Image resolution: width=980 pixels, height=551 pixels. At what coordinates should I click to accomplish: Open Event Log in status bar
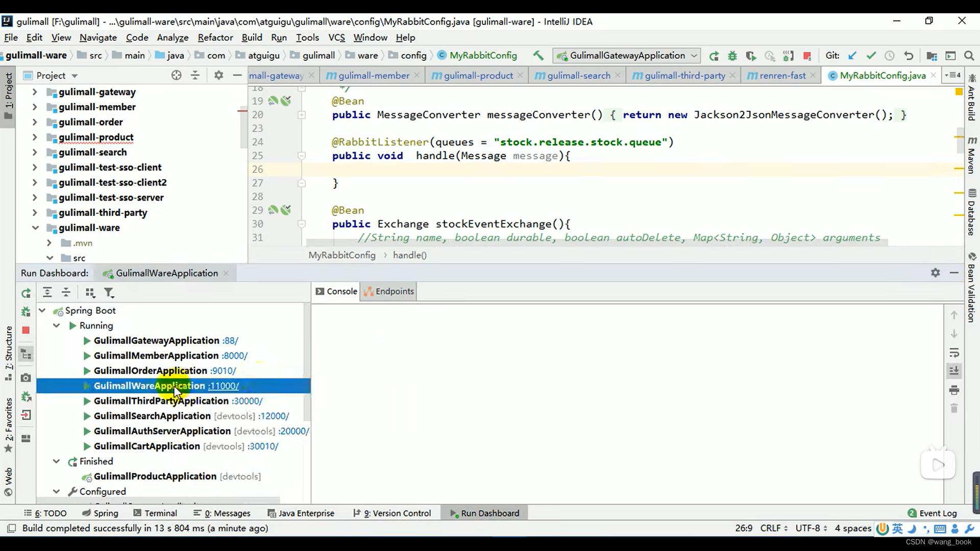pos(932,513)
